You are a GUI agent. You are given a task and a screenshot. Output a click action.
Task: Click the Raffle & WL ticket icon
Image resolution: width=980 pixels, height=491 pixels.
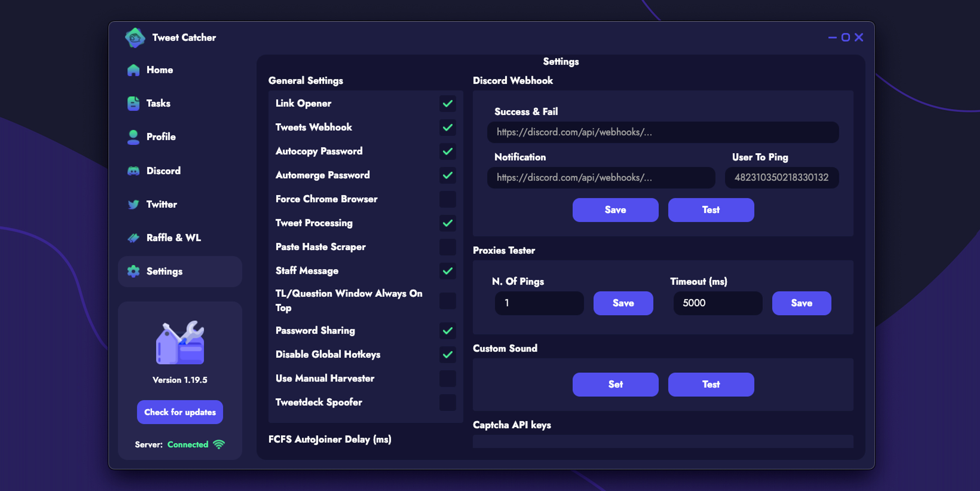coord(133,238)
